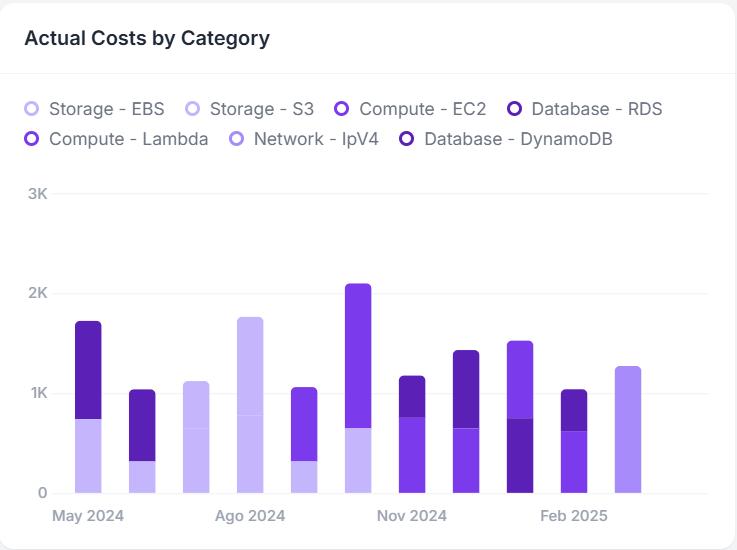Click the Storage - S3 legend circle icon
Image resolution: width=737 pixels, height=550 pixels.
[x=193, y=109]
